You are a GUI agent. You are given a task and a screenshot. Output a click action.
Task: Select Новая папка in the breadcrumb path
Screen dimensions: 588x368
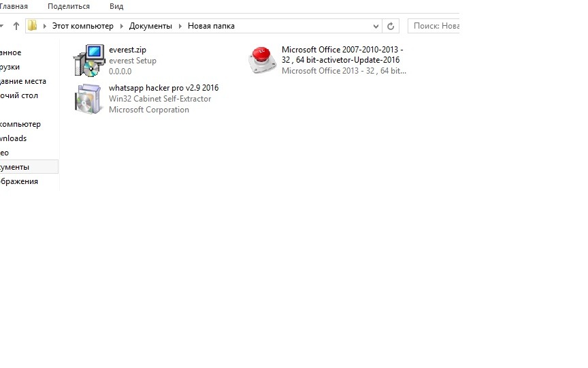[x=211, y=26]
